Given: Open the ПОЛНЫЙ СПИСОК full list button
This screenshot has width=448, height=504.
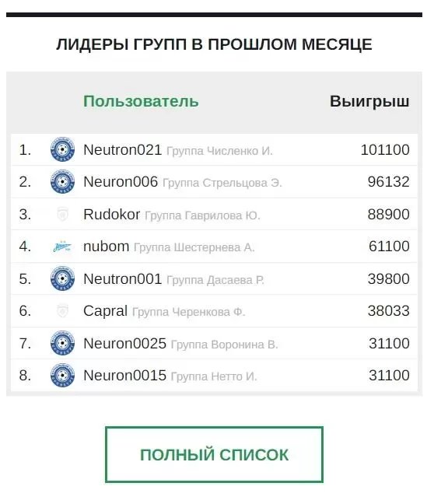Looking at the screenshot, I should click(x=214, y=454).
